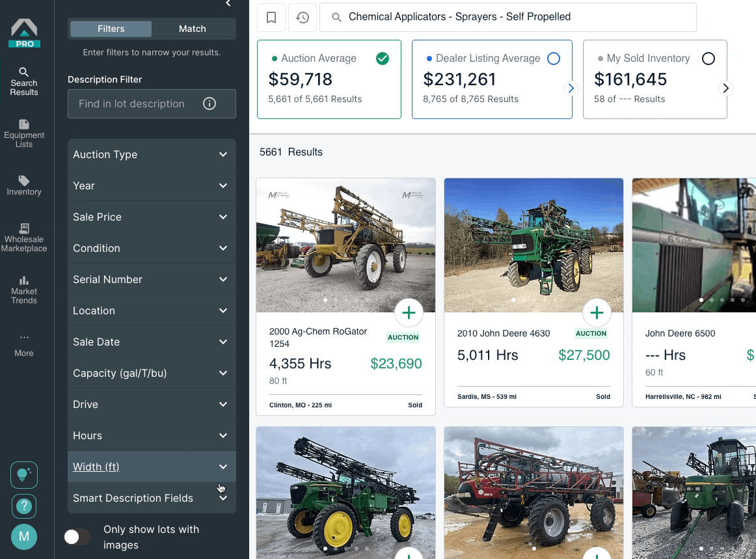Screen dimensions: 756x559
Task: Open 2010 John Deere 4630 photo
Action: pos(533,245)
